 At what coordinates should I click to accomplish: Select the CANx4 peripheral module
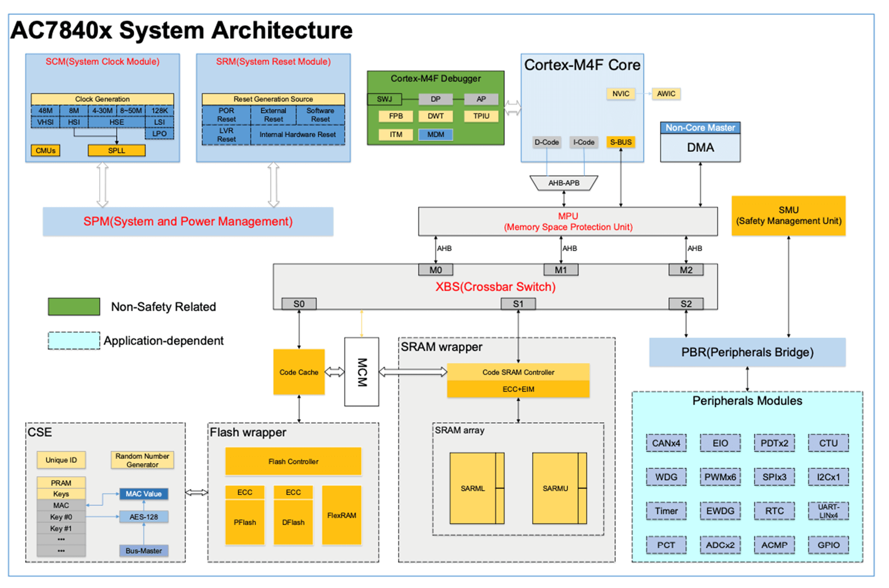coord(666,443)
